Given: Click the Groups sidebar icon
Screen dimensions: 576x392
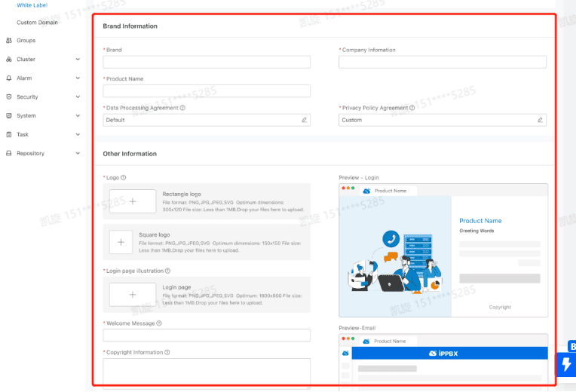Looking at the screenshot, I should click(x=9, y=41).
